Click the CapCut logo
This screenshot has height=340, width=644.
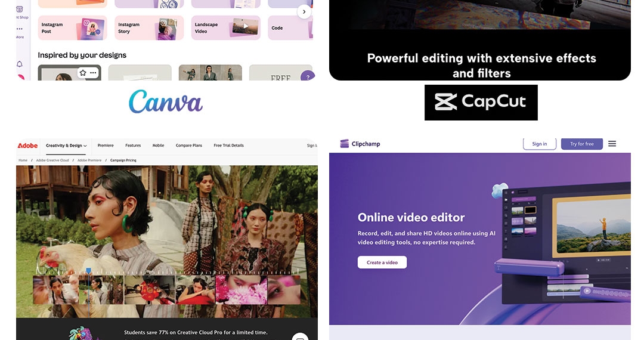point(481,102)
